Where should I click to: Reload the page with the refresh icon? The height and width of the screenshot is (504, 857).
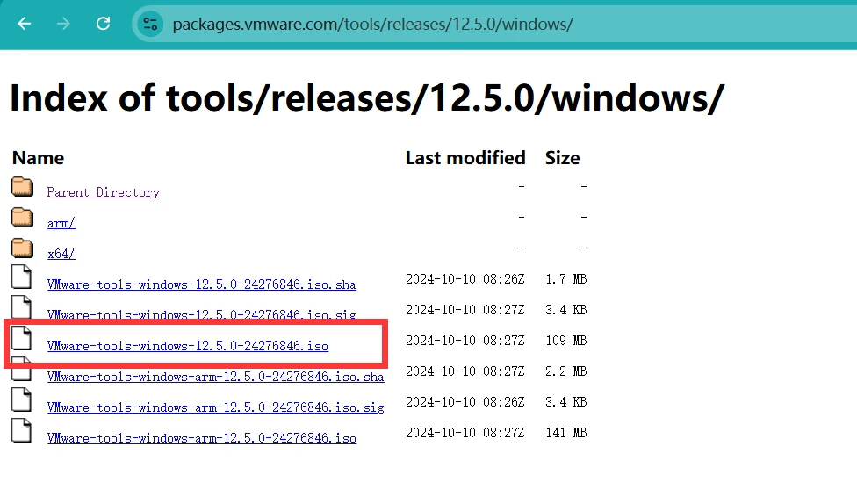click(104, 24)
